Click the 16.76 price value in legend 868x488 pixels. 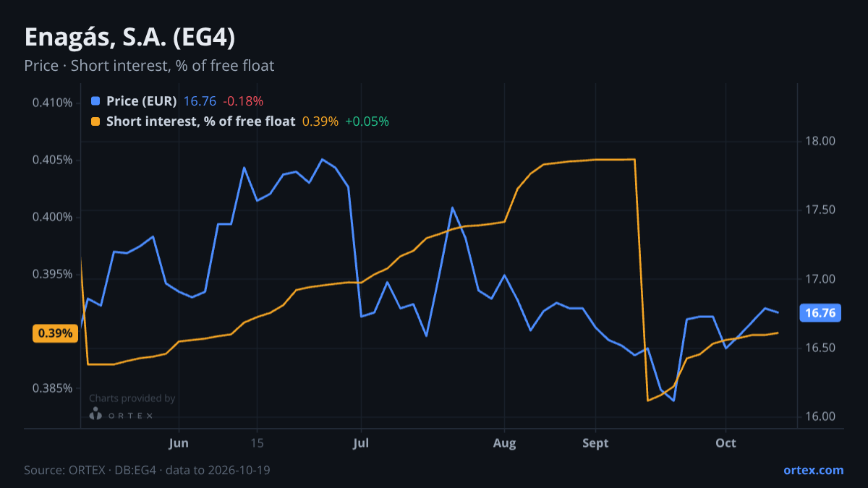pyautogui.click(x=200, y=101)
